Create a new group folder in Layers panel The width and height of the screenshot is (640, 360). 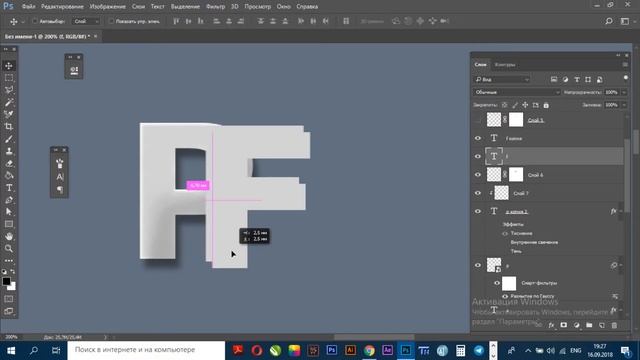[589, 325]
